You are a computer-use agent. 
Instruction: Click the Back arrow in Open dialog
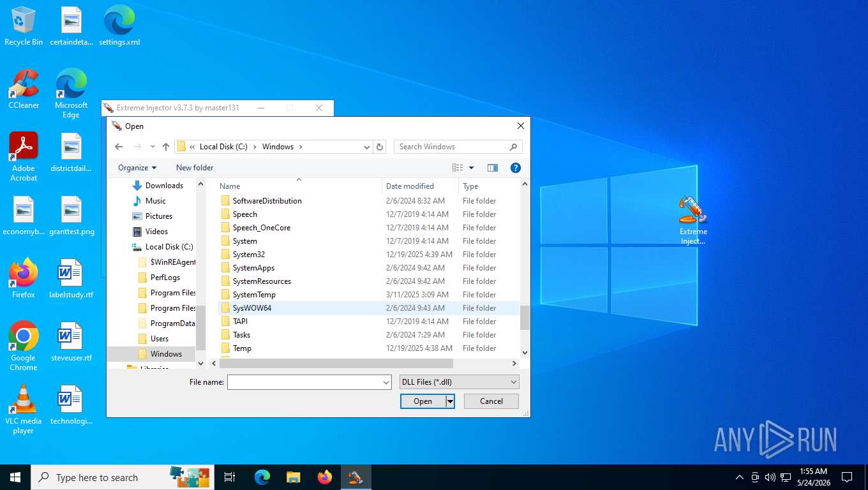[x=119, y=147]
